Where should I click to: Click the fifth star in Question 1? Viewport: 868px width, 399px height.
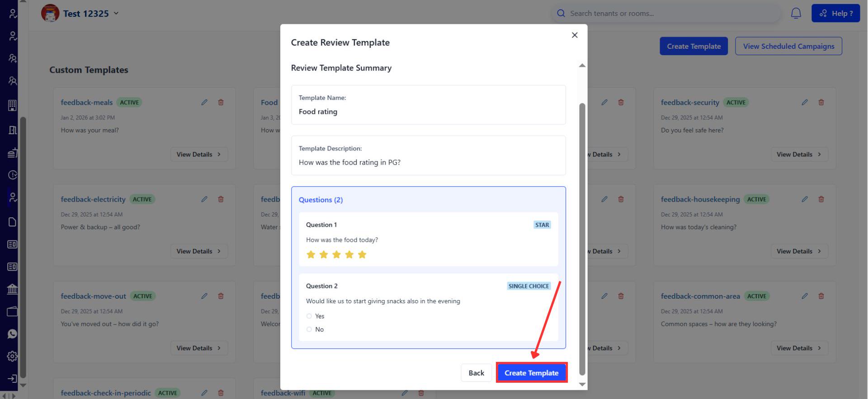(362, 255)
